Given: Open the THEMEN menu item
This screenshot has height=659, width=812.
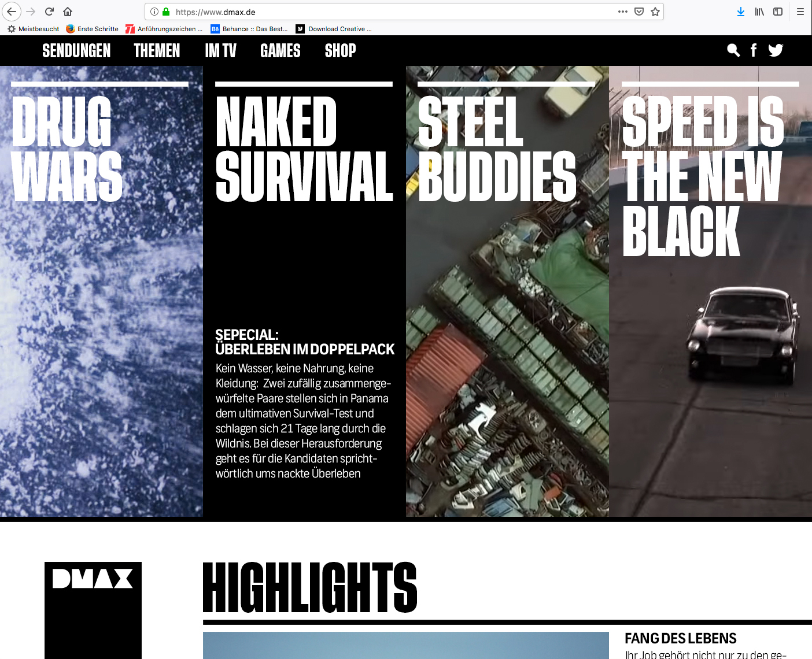Looking at the screenshot, I should tap(157, 51).
